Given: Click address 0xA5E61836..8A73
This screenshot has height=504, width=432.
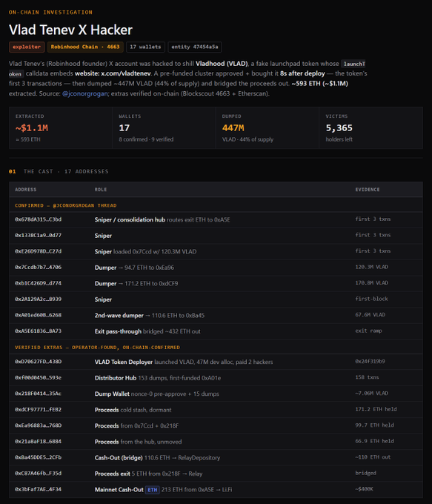Looking at the screenshot, I should click(x=39, y=331).
